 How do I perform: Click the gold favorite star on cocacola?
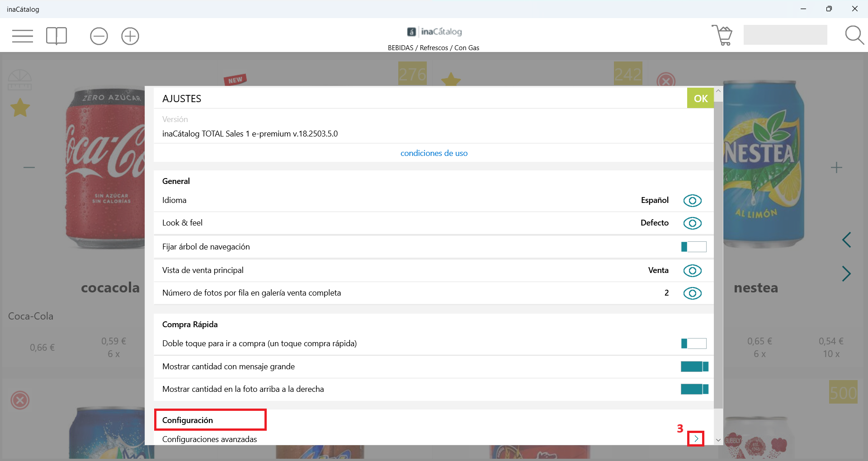pos(20,108)
